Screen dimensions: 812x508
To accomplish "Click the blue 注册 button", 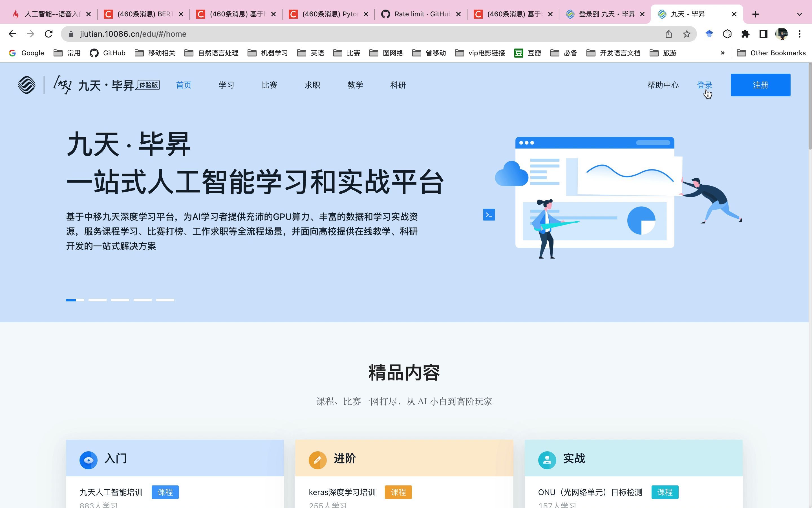I will tap(760, 85).
